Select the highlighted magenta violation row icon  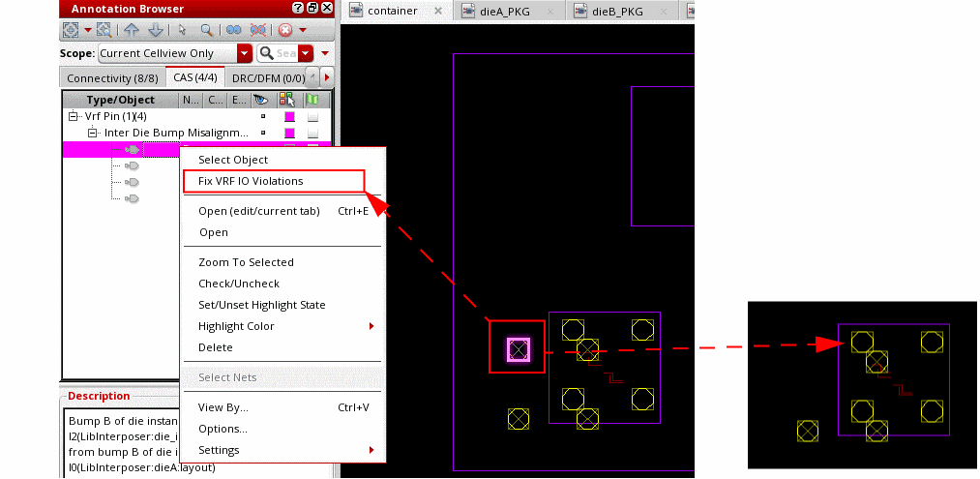[132, 149]
